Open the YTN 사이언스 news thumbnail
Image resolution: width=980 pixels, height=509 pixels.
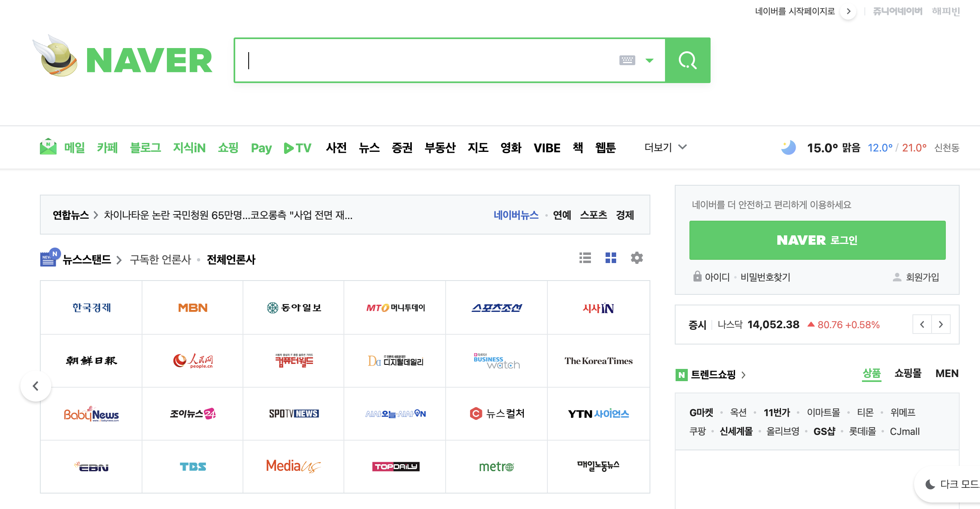tap(598, 414)
